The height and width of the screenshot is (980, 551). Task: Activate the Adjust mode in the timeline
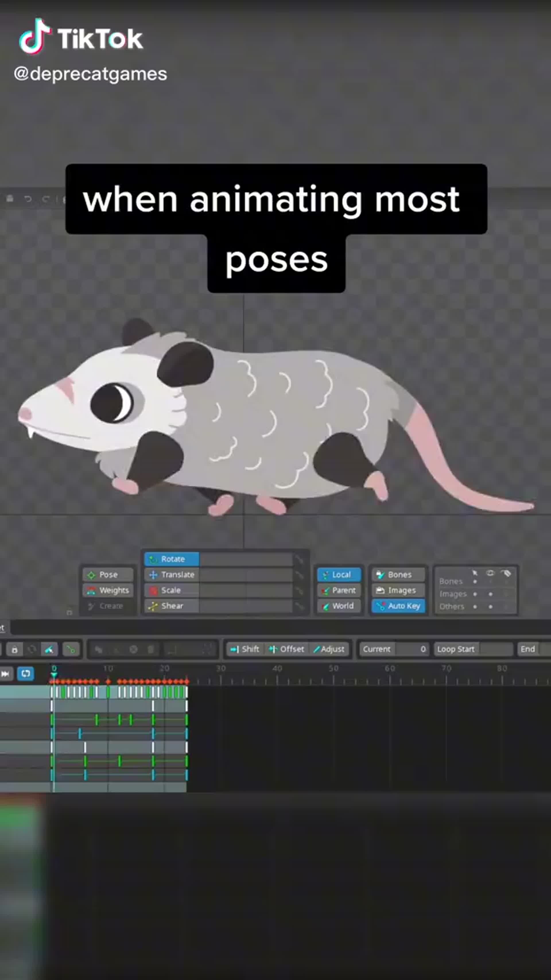coord(329,649)
